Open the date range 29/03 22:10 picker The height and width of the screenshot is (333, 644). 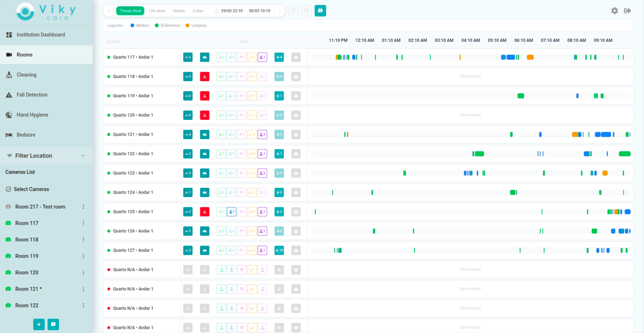(242, 11)
